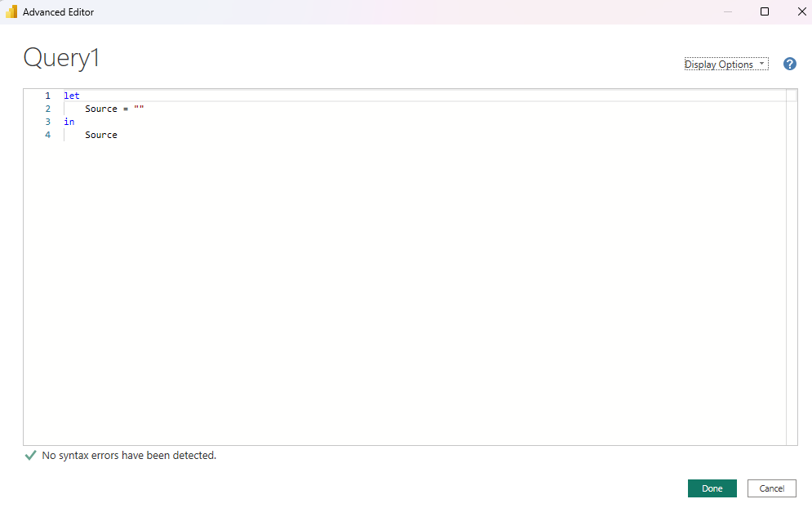Place cursor on the let keyword
The image size is (812, 508).
coord(71,95)
